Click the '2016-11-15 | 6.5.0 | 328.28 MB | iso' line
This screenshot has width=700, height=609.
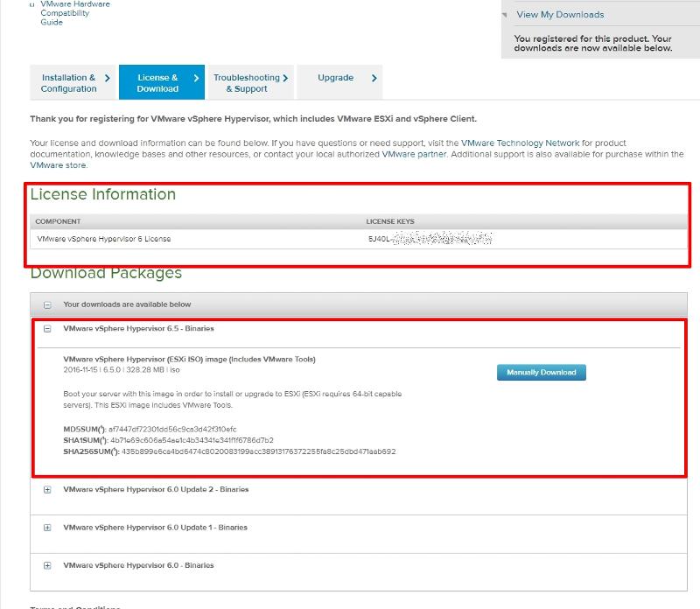[122, 370]
